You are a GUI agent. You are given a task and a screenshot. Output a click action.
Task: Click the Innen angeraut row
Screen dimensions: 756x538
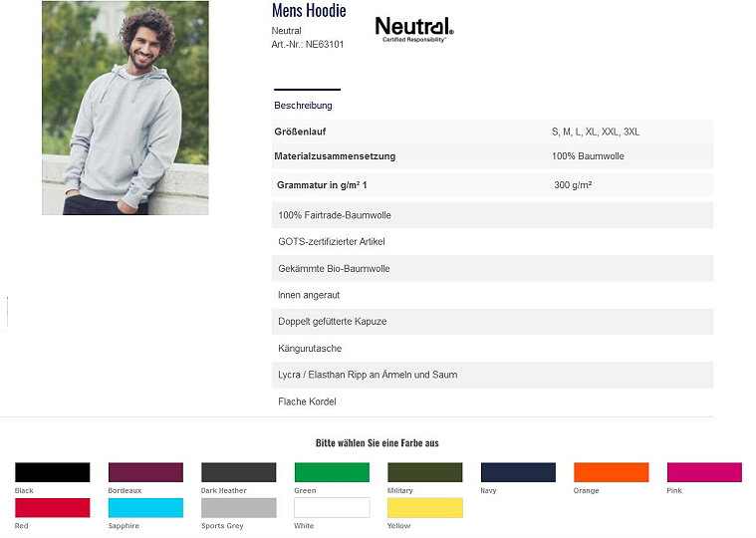click(x=492, y=295)
